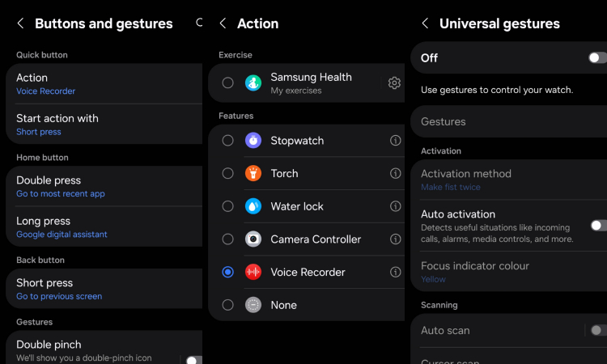Tap the Detects useful situations description

[497, 233]
